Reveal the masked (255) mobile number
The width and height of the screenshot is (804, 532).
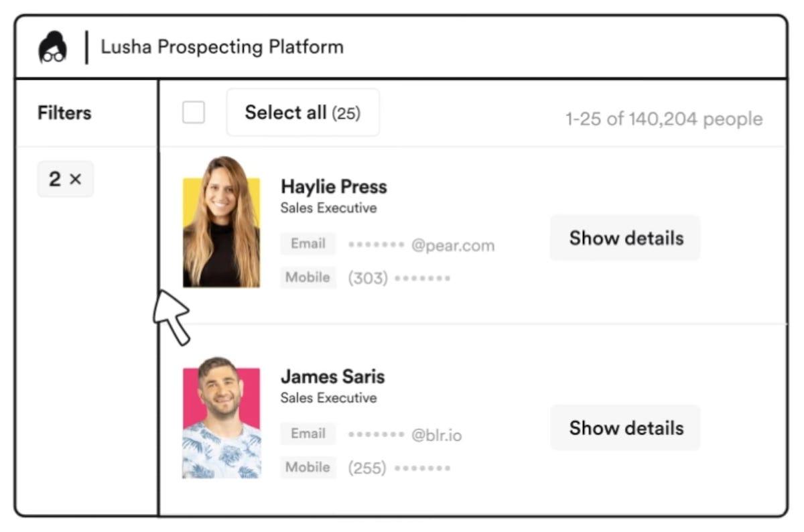[x=399, y=468]
